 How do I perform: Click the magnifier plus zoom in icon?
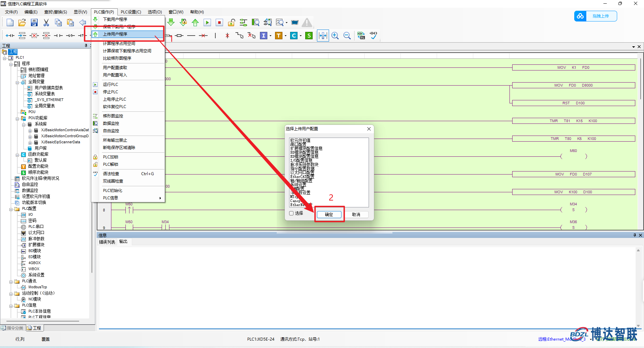click(335, 36)
